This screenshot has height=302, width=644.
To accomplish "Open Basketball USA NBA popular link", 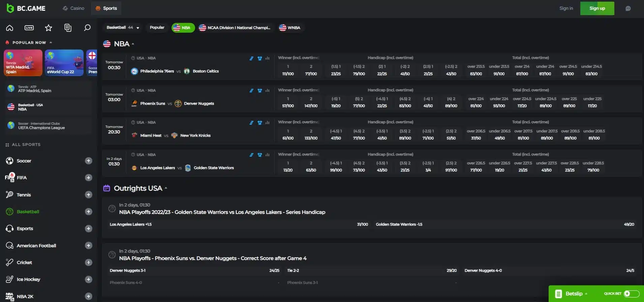I will (48, 107).
